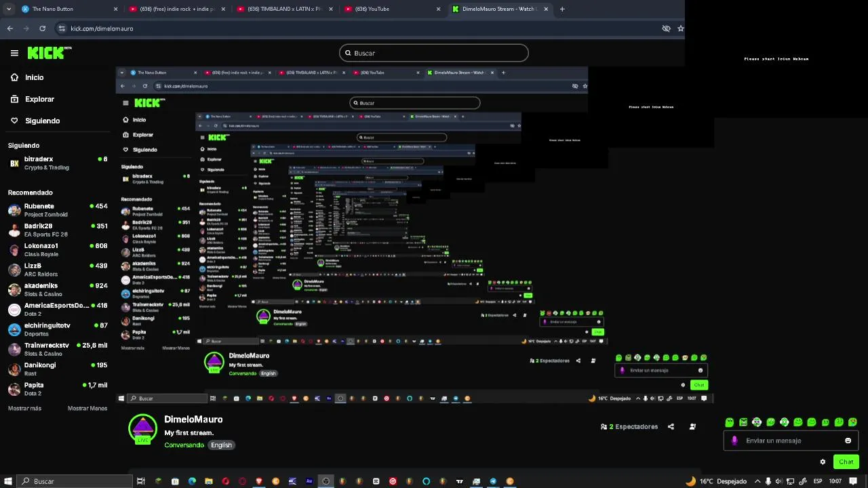Click the purple microphone icon in chat box
This screenshot has width=868, height=488.
734,441
